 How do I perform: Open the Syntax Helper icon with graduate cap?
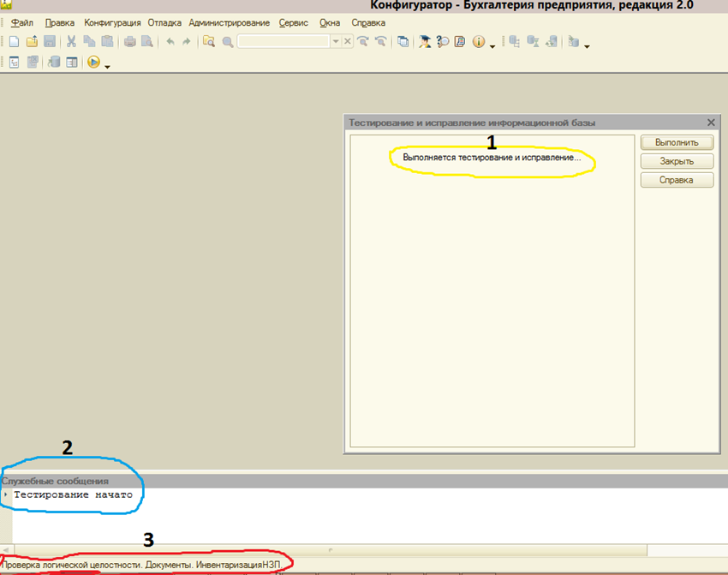click(425, 41)
